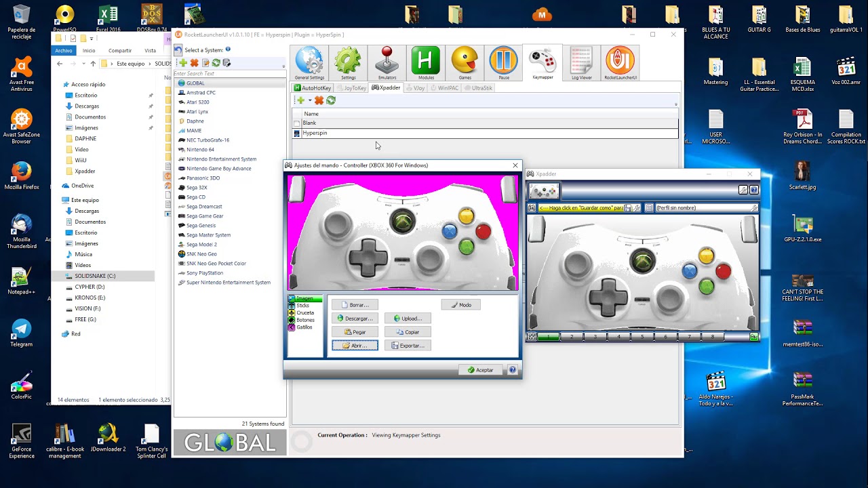Image resolution: width=868 pixels, height=488 pixels.
Task: Click the database edit icon in systems toolbar
Action: (226, 63)
